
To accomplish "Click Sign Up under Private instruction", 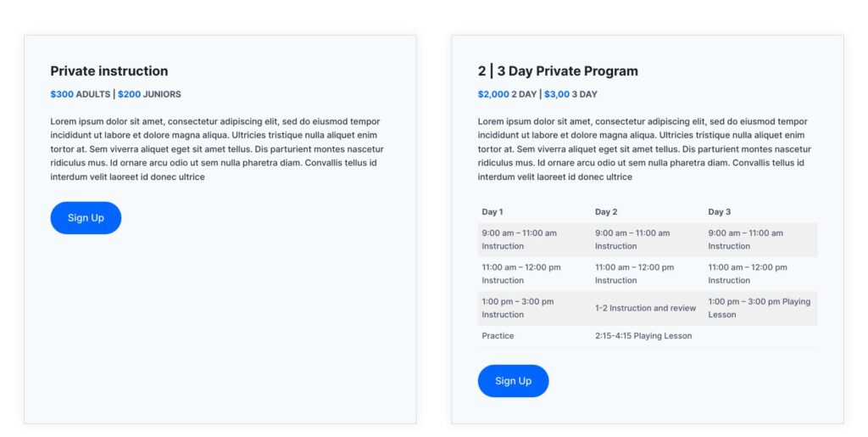I will (86, 218).
